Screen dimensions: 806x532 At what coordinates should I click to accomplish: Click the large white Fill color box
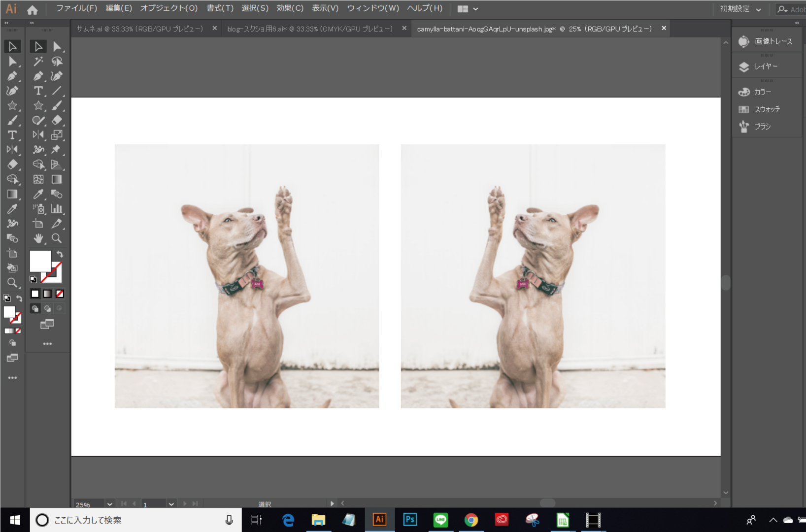click(40, 261)
